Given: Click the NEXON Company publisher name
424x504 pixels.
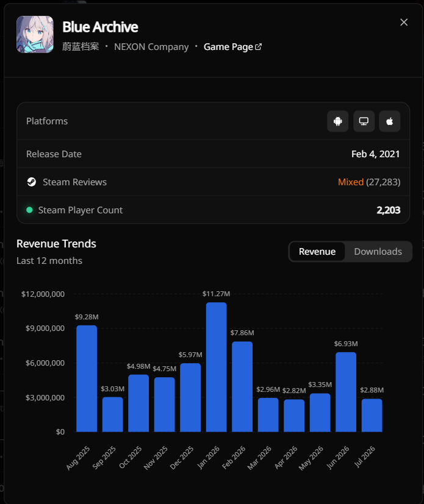Looking at the screenshot, I should tap(151, 47).
